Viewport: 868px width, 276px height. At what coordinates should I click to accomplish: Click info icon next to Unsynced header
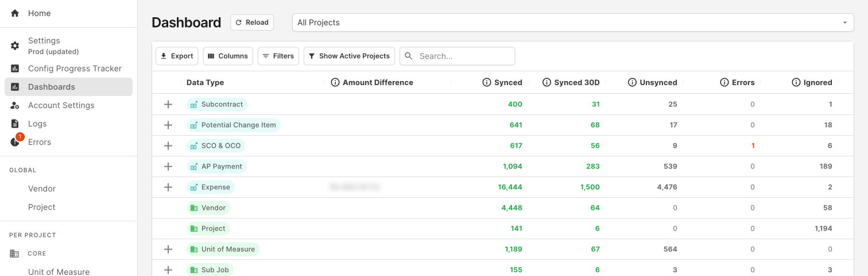tap(632, 82)
